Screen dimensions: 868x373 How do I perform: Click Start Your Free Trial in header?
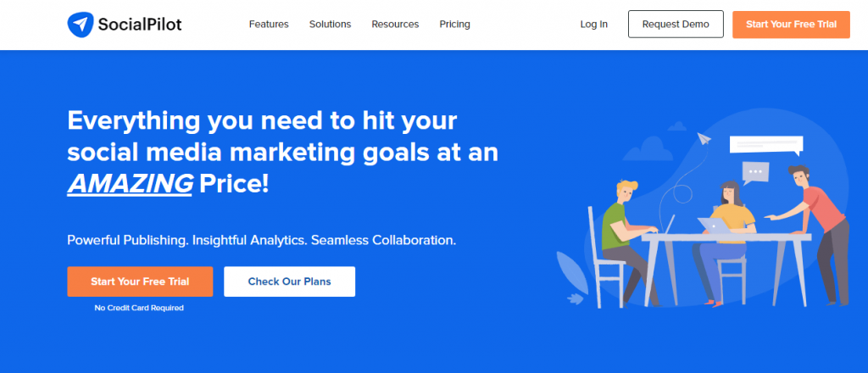point(791,25)
